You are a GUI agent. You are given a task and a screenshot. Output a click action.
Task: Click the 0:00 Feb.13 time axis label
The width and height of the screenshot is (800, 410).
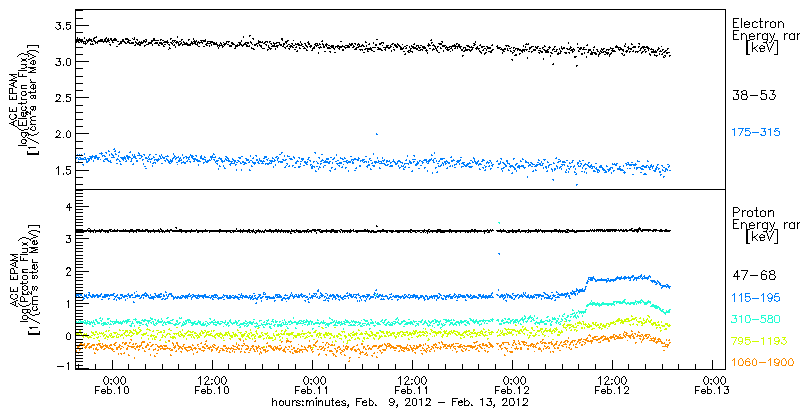pyautogui.click(x=712, y=386)
